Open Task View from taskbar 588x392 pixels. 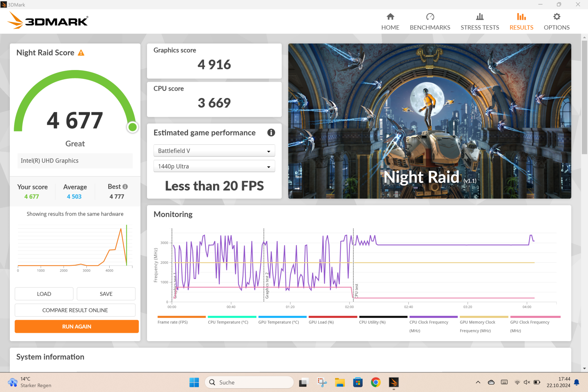[304, 382]
